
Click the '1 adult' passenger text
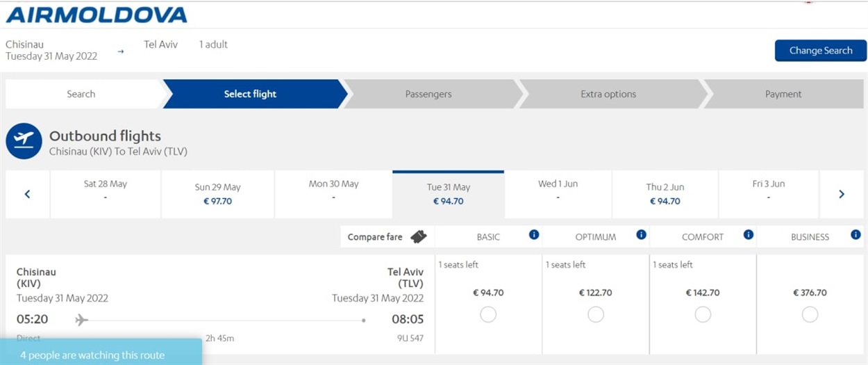click(213, 44)
